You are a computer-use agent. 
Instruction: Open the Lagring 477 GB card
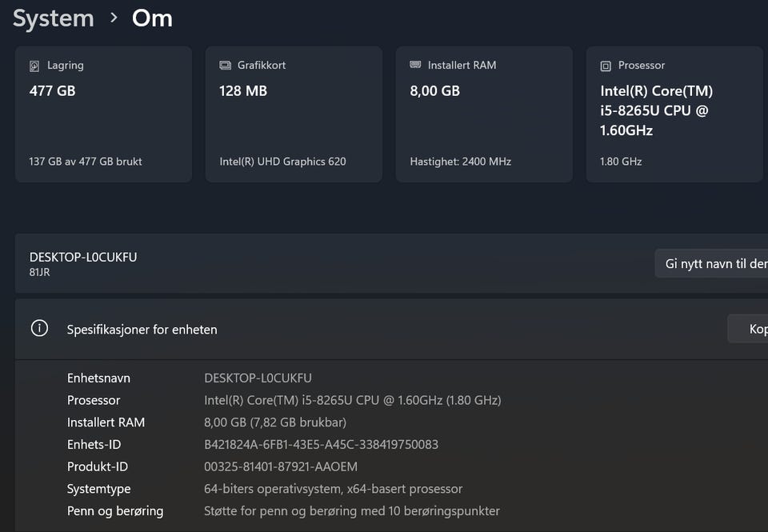tap(103, 114)
